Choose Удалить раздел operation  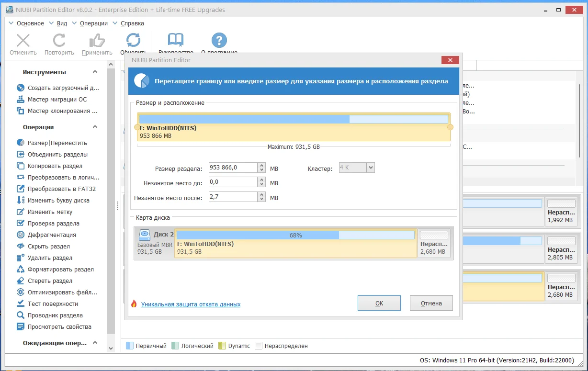tap(45, 258)
